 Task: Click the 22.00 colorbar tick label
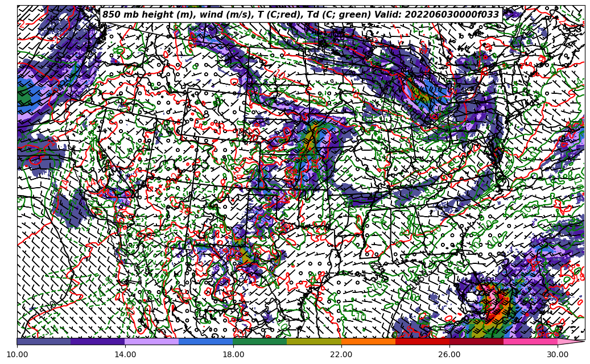341,355
